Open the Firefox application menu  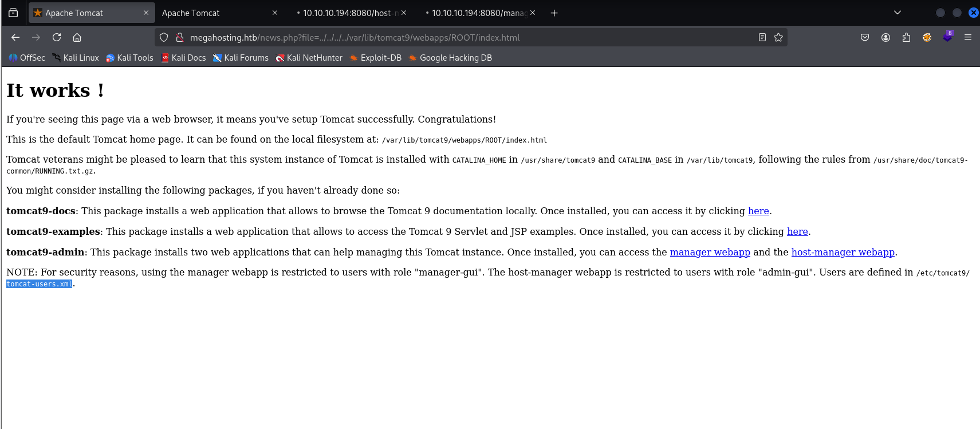click(x=968, y=37)
